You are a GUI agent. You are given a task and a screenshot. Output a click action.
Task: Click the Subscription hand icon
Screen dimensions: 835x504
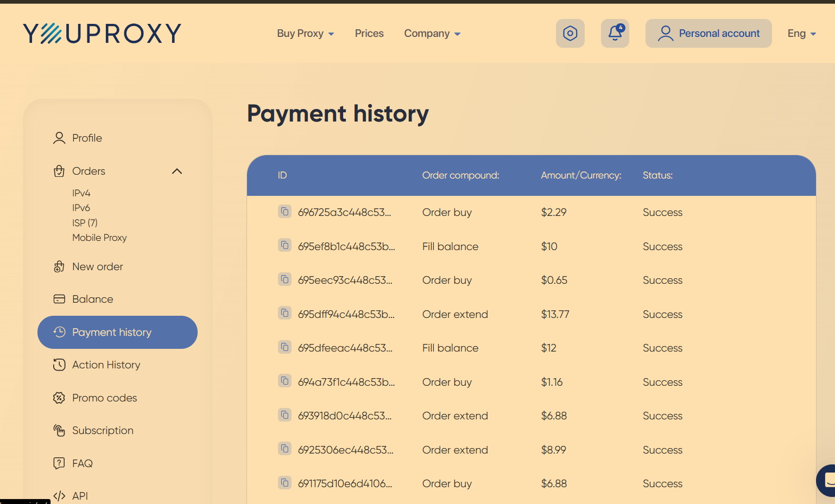[59, 431]
